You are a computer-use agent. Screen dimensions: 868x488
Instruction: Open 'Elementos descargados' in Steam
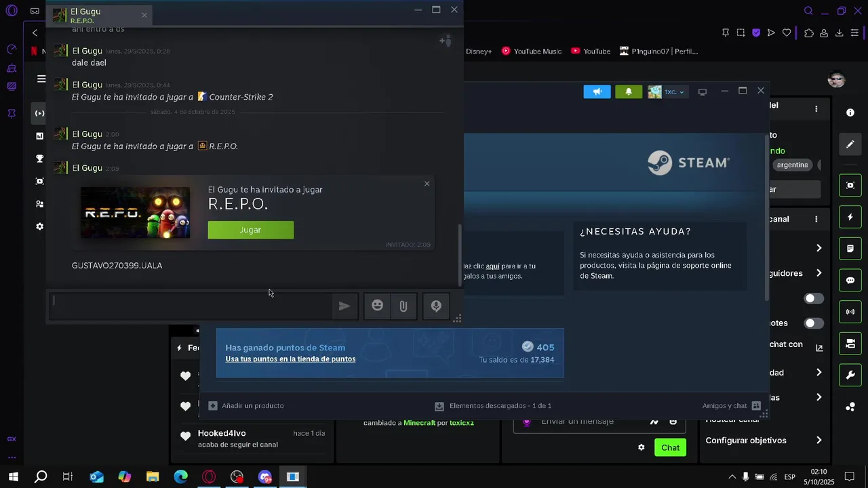[x=493, y=405]
